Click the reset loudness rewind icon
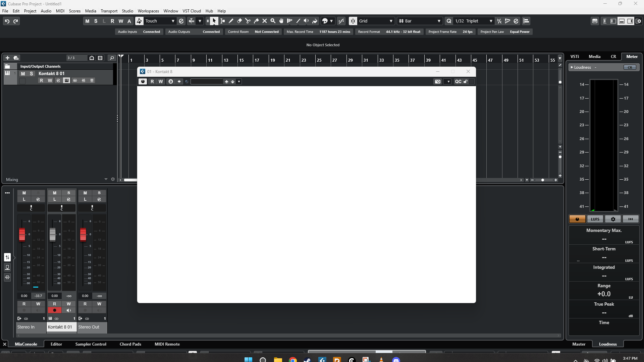 pyautogui.click(x=631, y=219)
